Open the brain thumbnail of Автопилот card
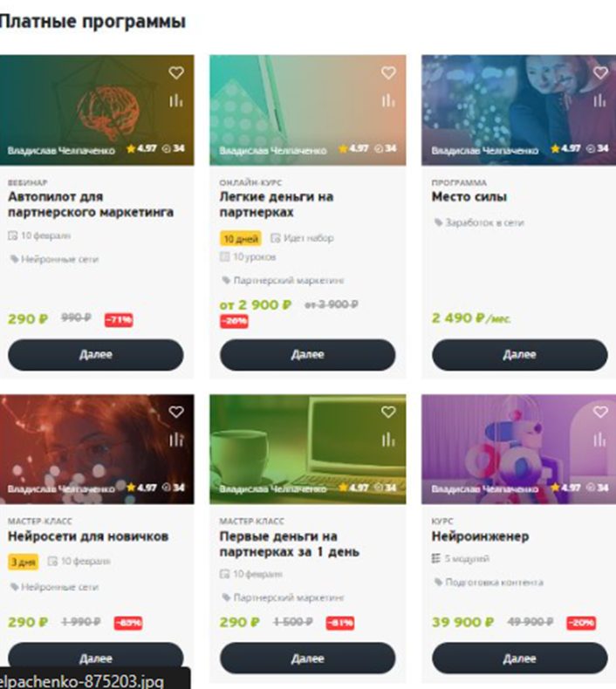This screenshot has height=689, width=616. tap(97, 110)
